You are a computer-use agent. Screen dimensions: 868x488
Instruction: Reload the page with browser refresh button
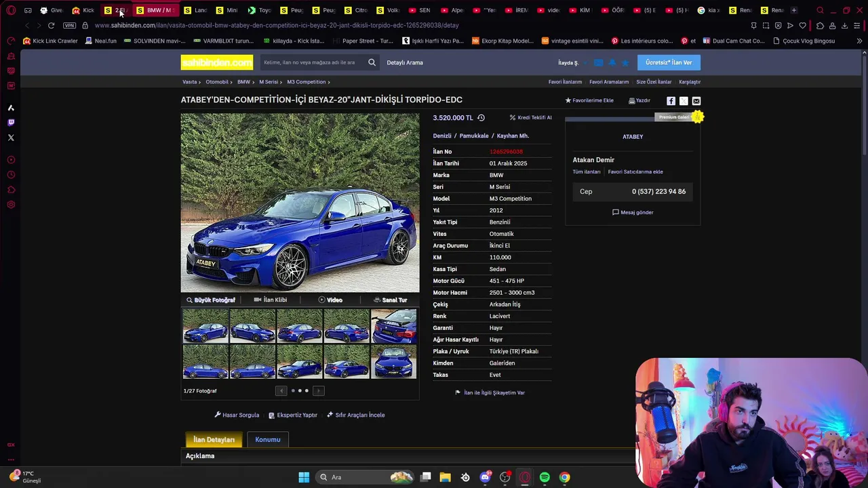(51, 25)
